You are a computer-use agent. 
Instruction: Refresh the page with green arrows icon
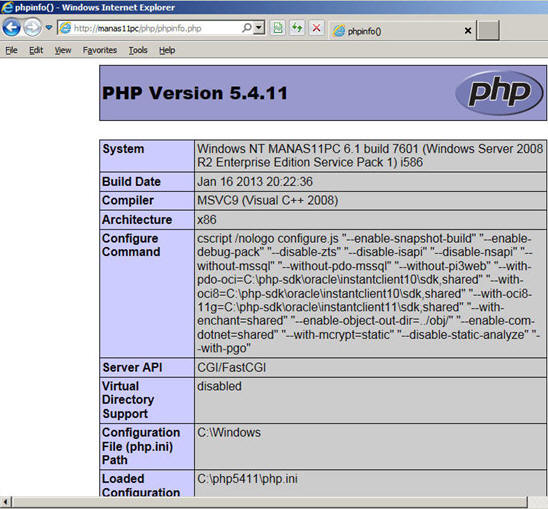(297, 28)
